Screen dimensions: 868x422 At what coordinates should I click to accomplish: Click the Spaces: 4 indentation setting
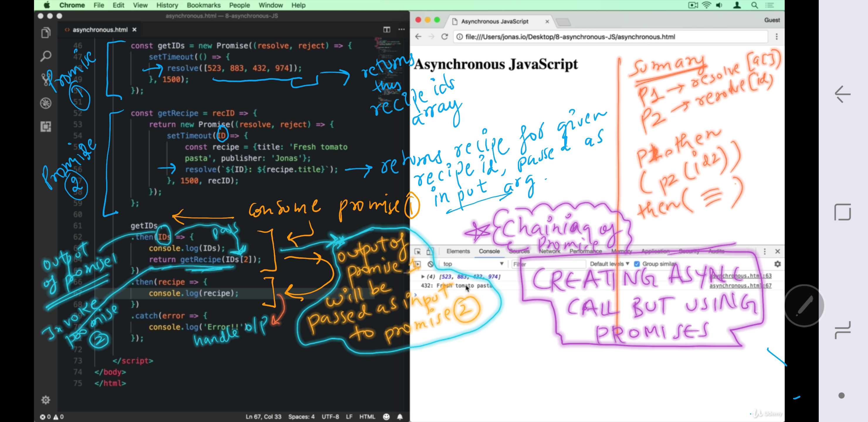301,417
